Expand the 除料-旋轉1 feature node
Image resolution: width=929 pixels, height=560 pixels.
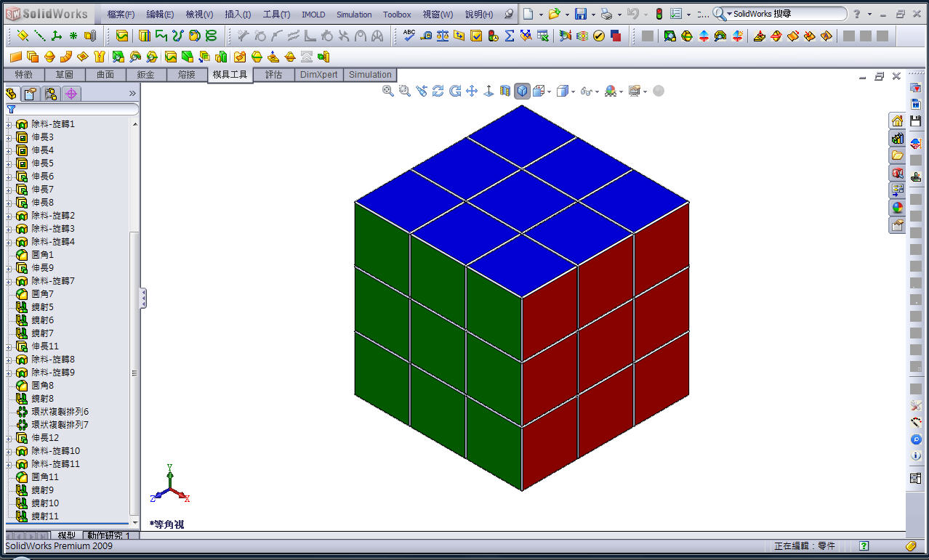coord(9,124)
